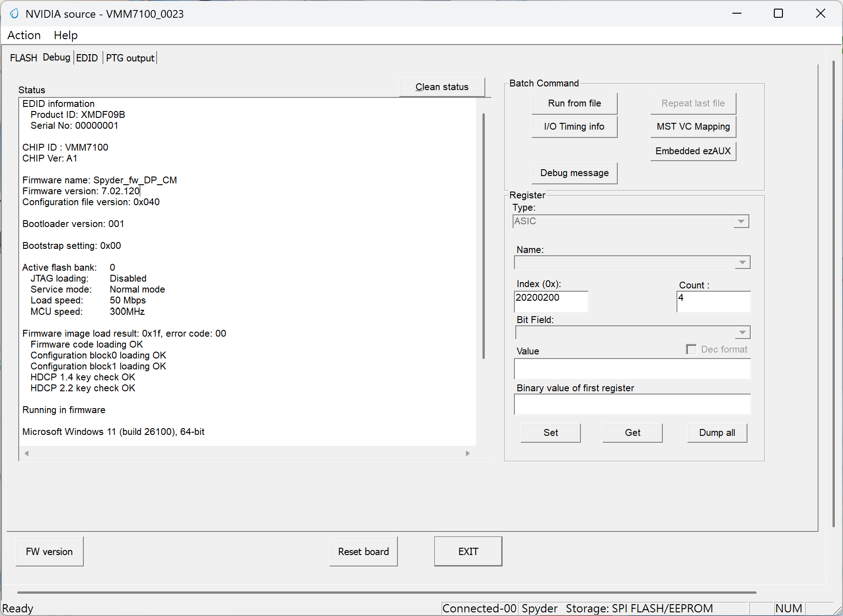Viewport: 843px width, 616px height.
Task: Click 'Bootloader version: 001' line
Action: [73, 224]
